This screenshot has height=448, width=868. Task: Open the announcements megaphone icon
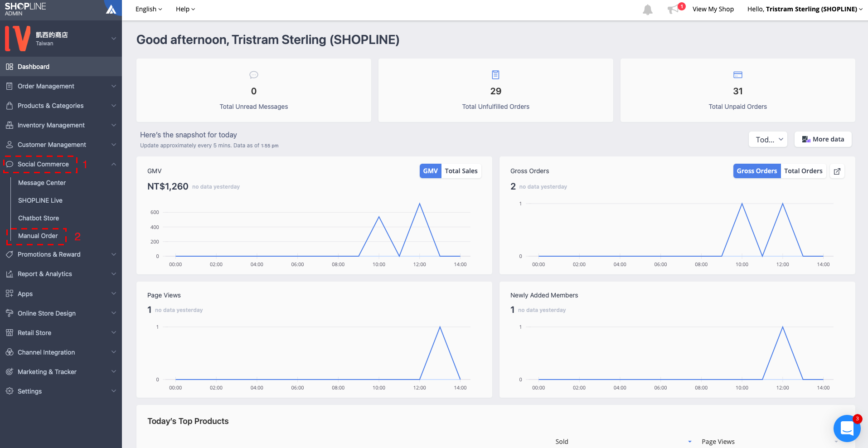(673, 9)
